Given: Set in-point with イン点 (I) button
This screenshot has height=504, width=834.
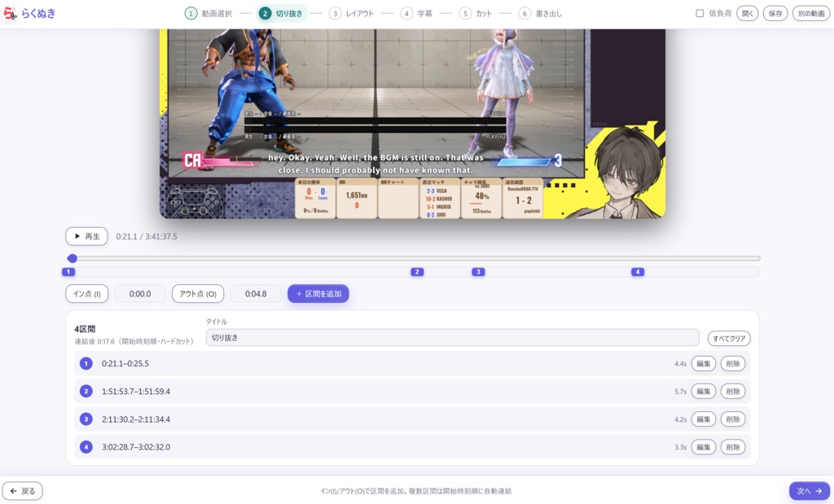Looking at the screenshot, I should (x=86, y=293).
